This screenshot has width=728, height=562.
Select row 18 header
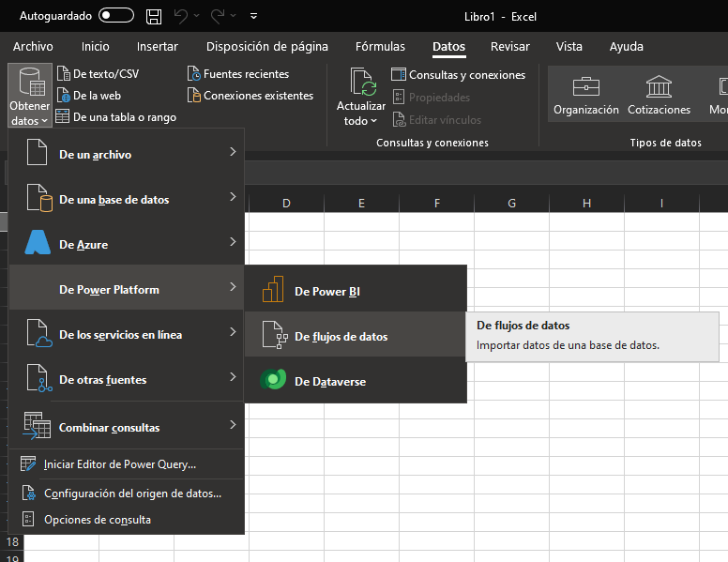click(12, 542)
